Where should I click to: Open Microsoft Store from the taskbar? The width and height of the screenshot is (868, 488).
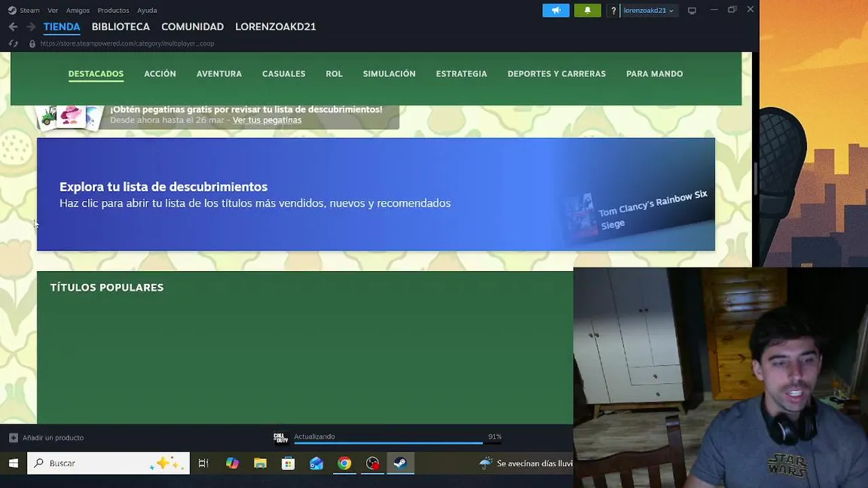288,464
